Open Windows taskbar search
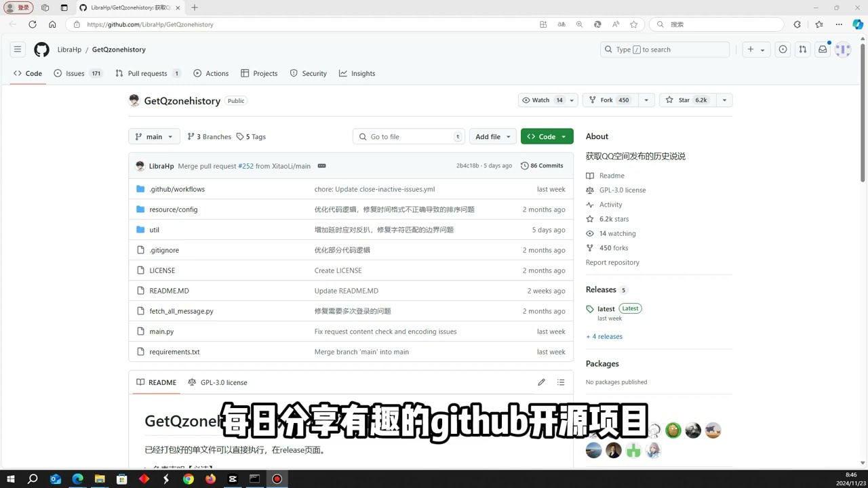Image resolution: width=868 pixels, height=488 pixels. click(33, 479)
